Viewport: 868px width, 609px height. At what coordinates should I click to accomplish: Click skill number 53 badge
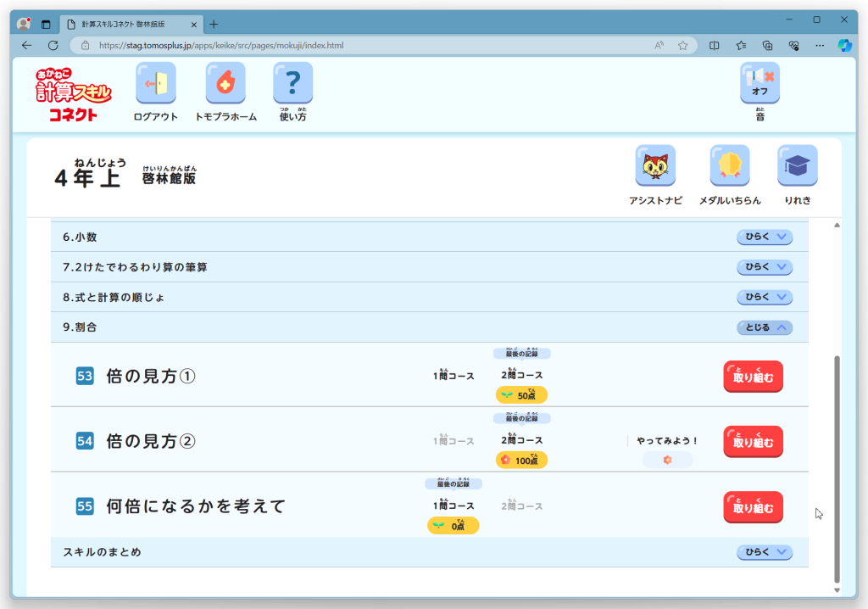pyautogui.click(x=85, y=377)
